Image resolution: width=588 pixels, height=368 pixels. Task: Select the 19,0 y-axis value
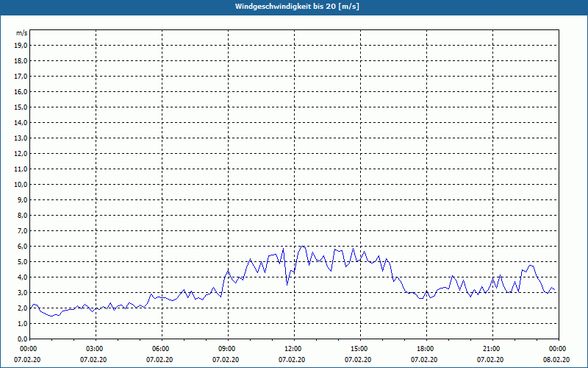click(21, 46)
